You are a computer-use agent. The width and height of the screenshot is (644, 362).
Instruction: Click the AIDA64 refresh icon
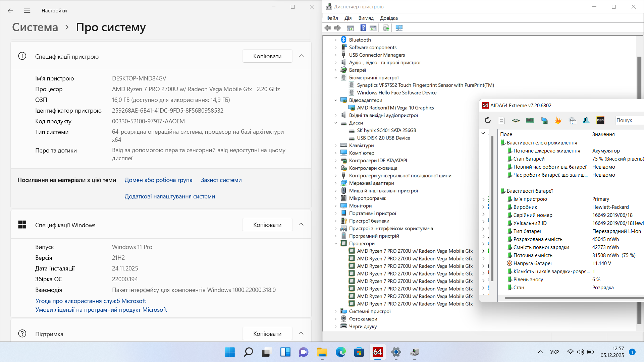[488, 120]
